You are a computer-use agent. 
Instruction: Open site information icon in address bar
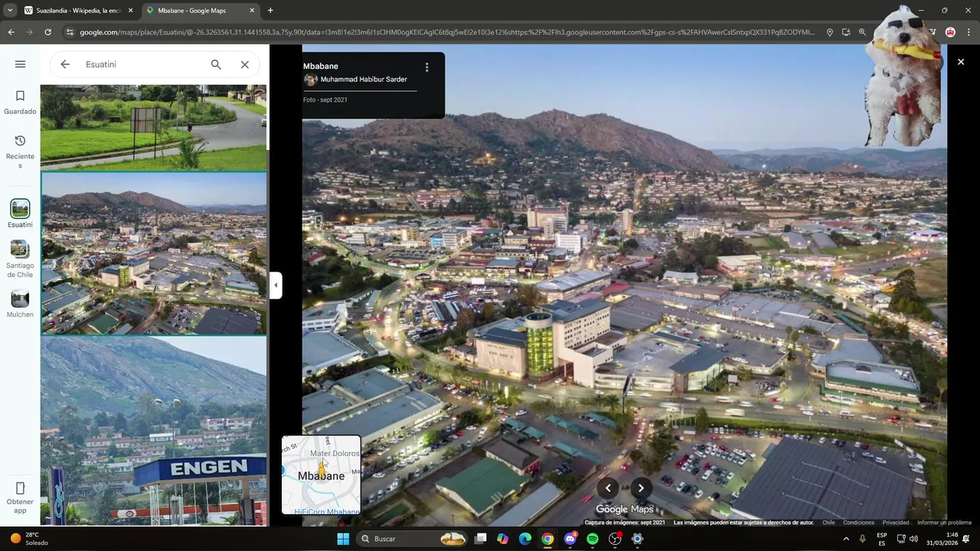click(x=70, y=32)
